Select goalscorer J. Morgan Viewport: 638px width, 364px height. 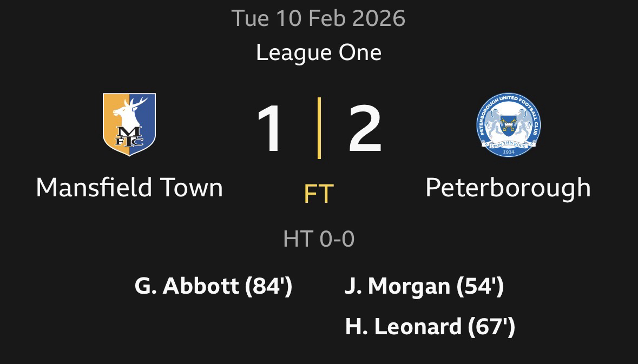398,286
